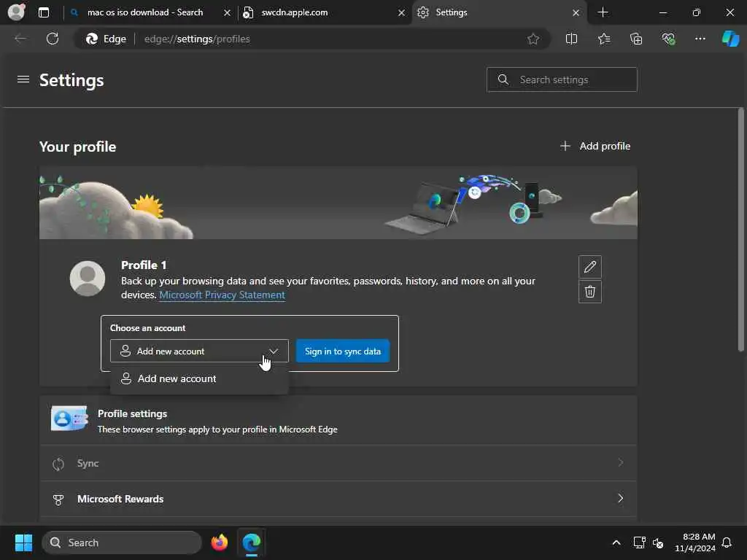The width and height of the screenshot is (747, 560).
Task: Select Add new account from dropdown list
Action: [x=199, y=378]
